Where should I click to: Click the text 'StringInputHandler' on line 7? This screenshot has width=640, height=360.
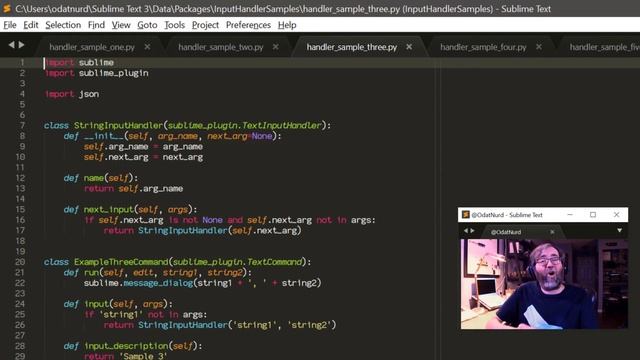(118, 125)
